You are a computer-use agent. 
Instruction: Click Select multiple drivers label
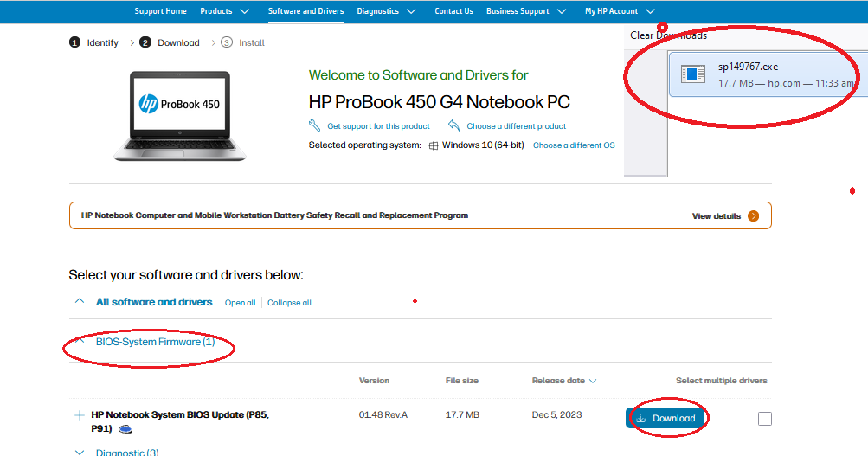(x=721, y=381)
